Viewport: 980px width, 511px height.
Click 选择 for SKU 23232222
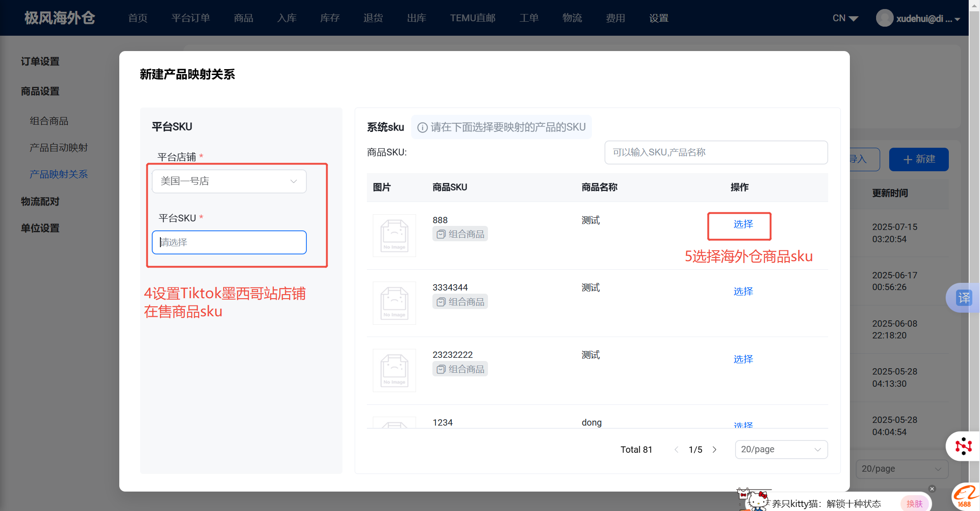(x=743, y=359)
